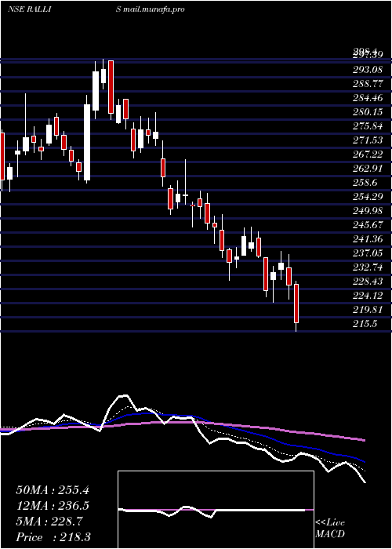This screenshot has height=549, width=392.
Task: Click the 'mail.munafa.pro' watermark text
Action: (154, 9)
